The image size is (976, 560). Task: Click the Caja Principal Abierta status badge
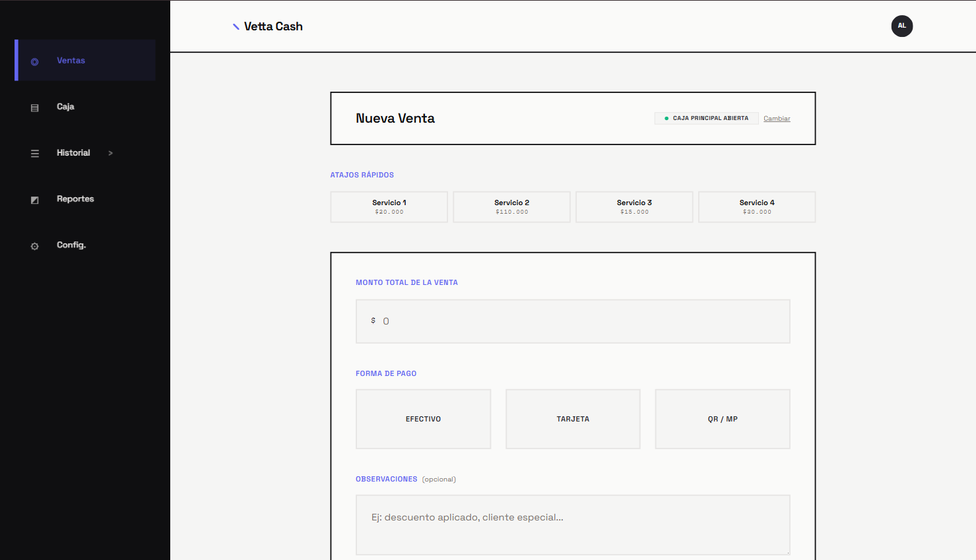[x=706, y=118]
